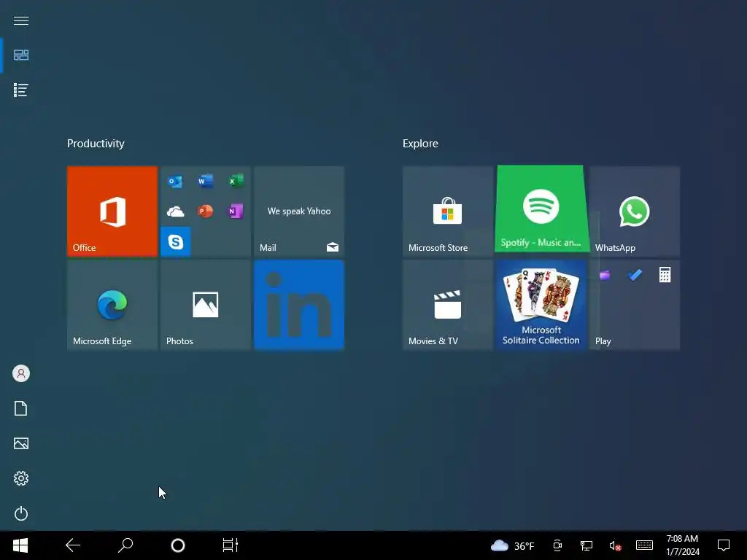Open Excel from the Office folder tile
The image size is (747, 560).
[236, 182]
